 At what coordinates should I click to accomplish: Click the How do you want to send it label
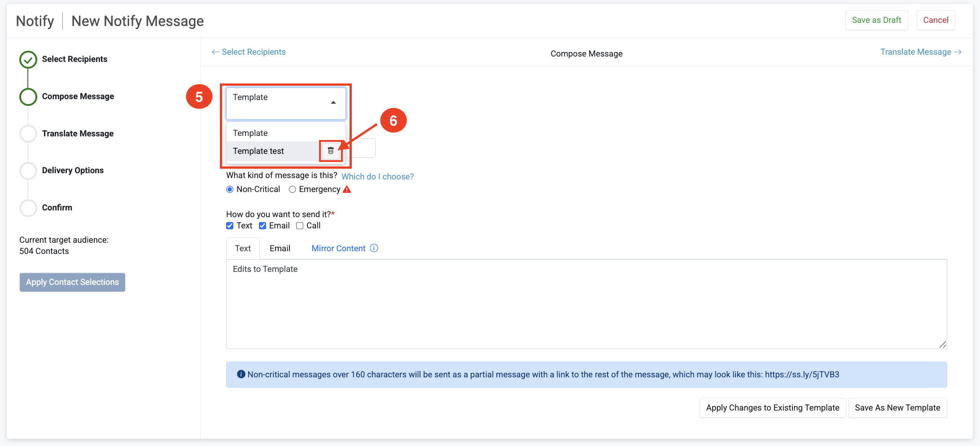coord(280,214)
